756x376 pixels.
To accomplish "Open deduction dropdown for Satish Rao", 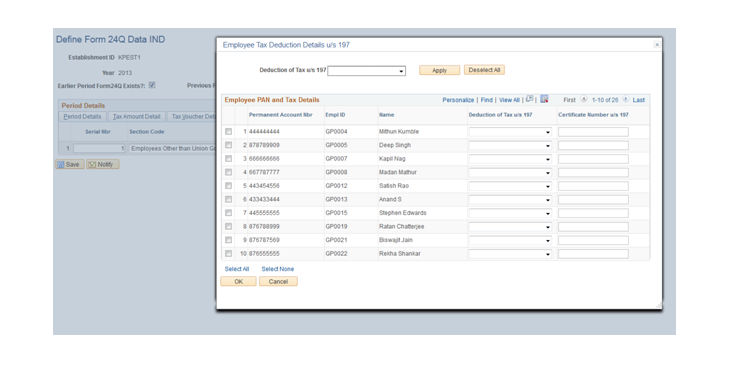I will [x=510, y=186].
